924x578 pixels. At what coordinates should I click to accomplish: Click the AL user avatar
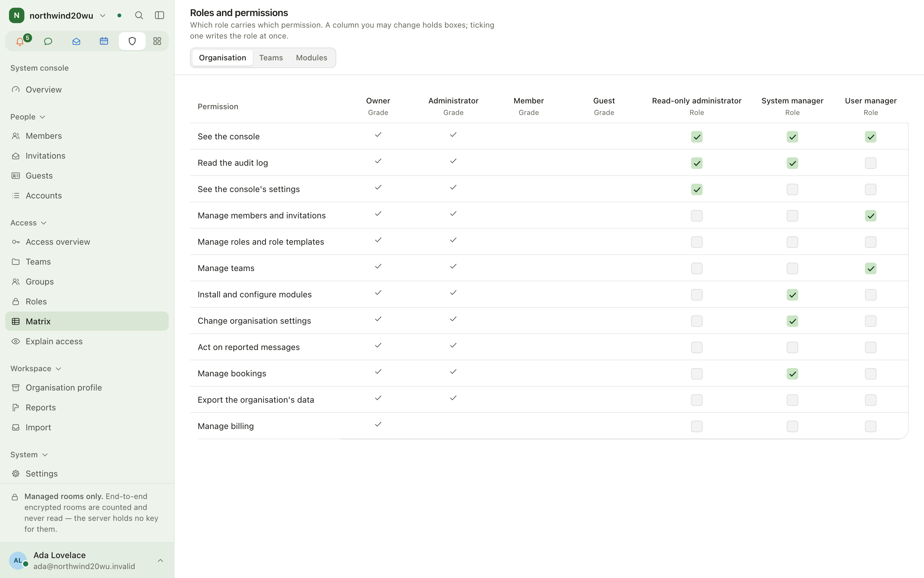coord(18,560)
